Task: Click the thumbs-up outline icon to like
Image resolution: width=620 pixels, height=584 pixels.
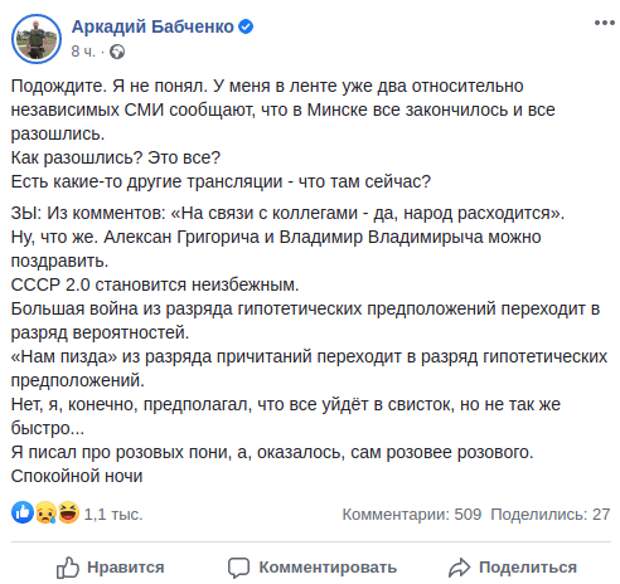Action: point(68,568)
